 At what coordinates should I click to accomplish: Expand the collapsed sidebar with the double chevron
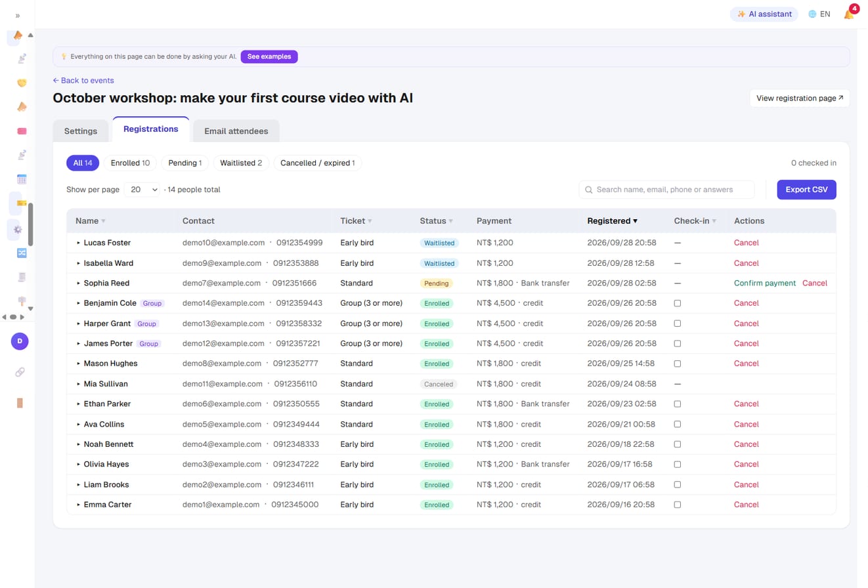(x=17, y=15)
